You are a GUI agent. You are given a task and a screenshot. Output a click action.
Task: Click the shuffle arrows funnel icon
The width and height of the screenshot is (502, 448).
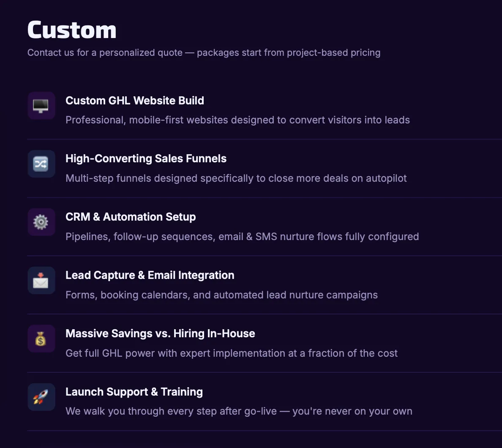41,164
